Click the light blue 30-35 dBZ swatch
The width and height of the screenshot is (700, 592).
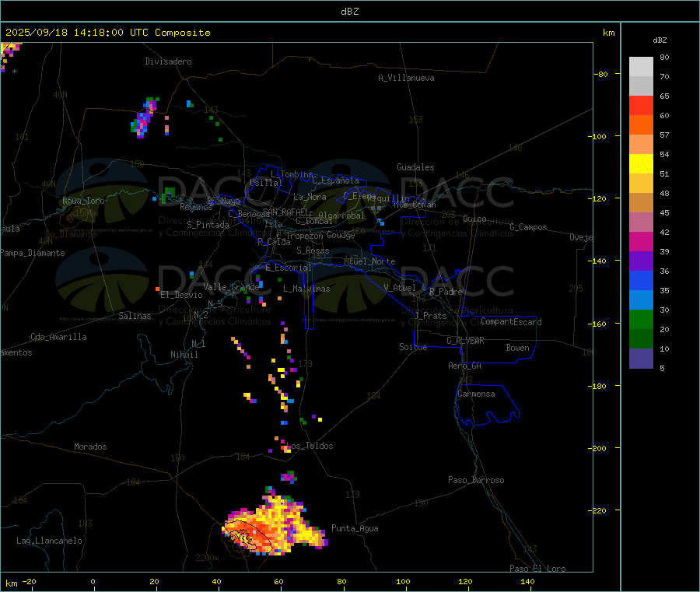click(x=641, y=300)
